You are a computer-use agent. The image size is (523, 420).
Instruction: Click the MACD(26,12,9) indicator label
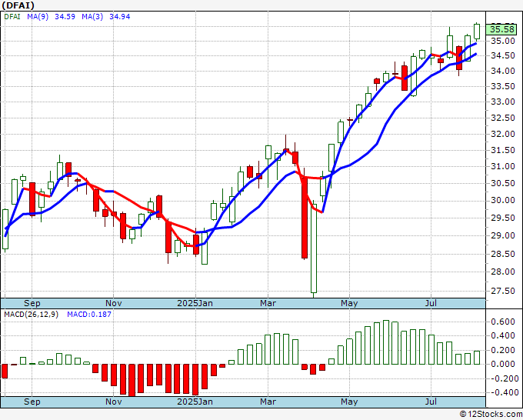[x=31, y=315]
